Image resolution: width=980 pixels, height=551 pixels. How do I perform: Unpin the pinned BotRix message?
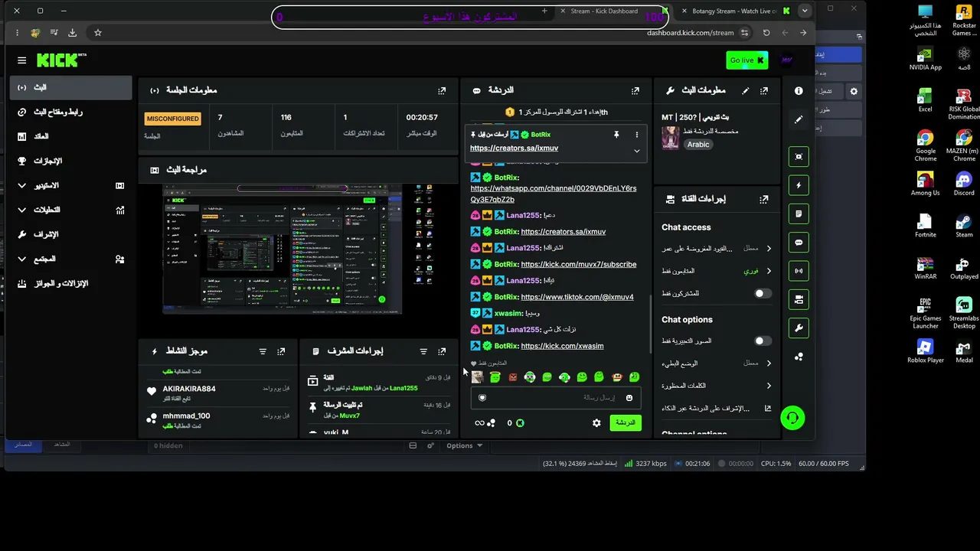click(616, 135)
